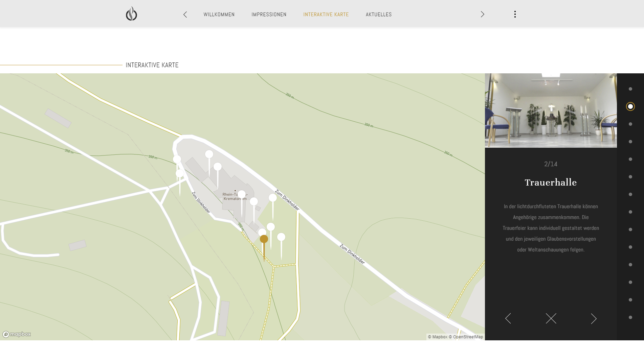Click the Rhein-Taunus-Krematorium map label
Image resolution: width=644 pixels, height=364 pixels.
tap(235, 197)
